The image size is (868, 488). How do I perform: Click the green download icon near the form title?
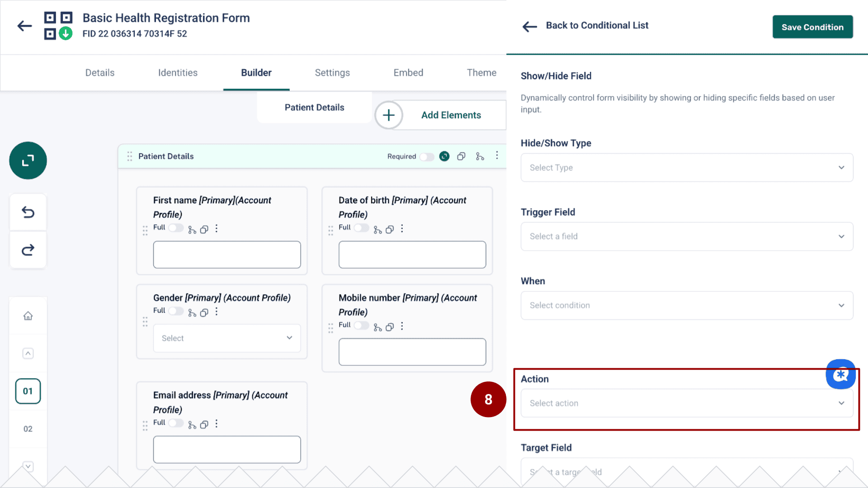coord(65,33)
